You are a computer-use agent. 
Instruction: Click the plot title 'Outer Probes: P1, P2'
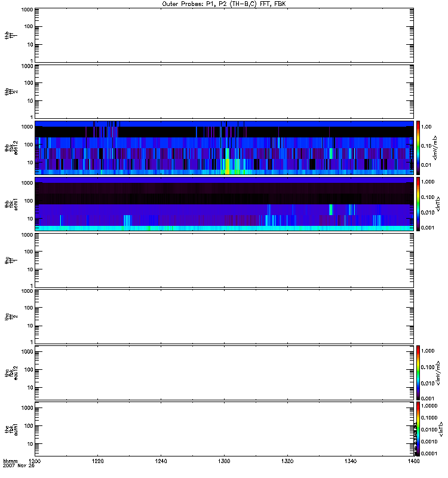tap(223, 4)
